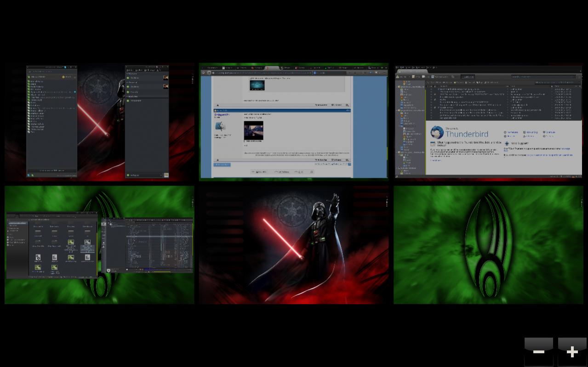Click the Thunderbird logo on the welcome page
Image resolution: width=588 pixels, height=367 pixels.
coord(437,133)
